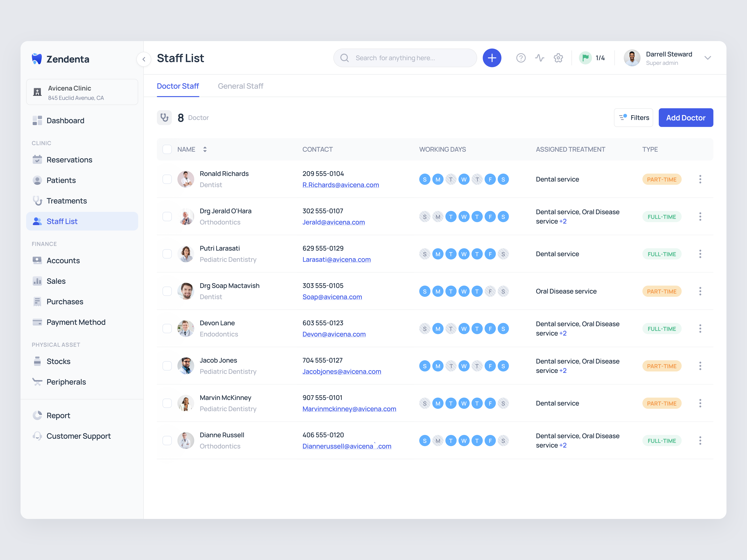The width and height of the screenshot is (747, 560).
Task: Open Jerald@avicena.com email link
Action: [334, 222]
